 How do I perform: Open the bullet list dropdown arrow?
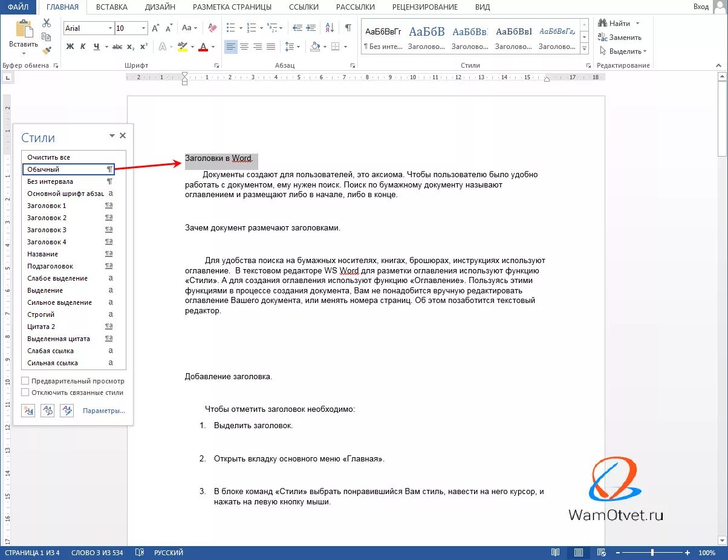click(241, 28)
